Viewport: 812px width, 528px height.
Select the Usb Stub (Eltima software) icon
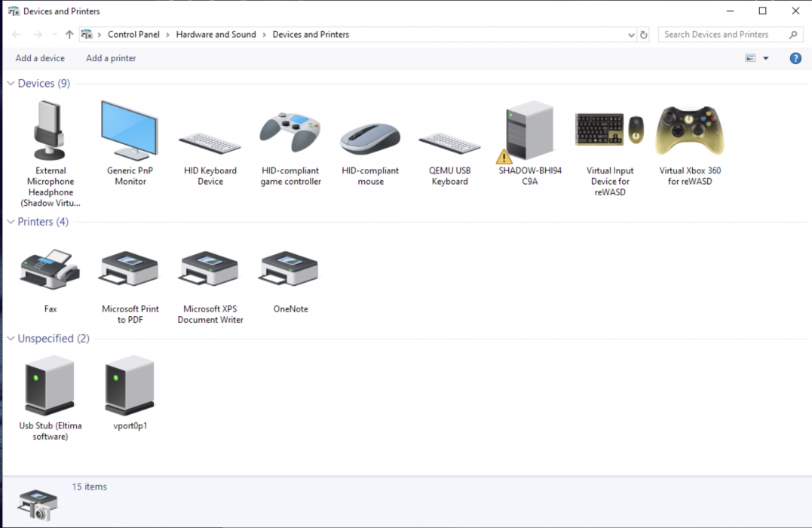[50, 385]
